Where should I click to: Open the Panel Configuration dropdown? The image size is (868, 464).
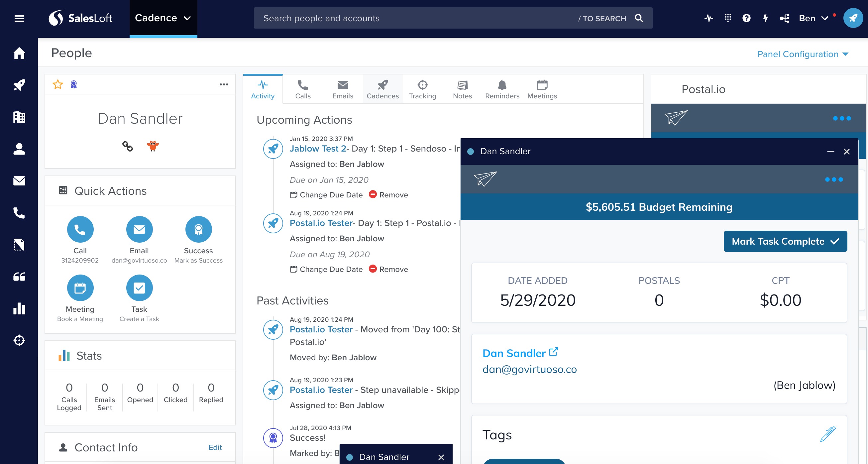click(x=803, y=54)
